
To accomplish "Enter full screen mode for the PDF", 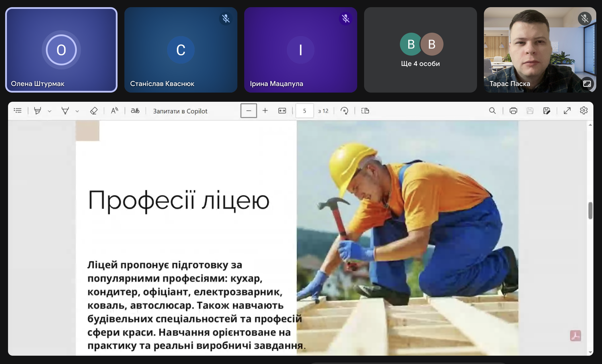I will [x=567, y=111].
